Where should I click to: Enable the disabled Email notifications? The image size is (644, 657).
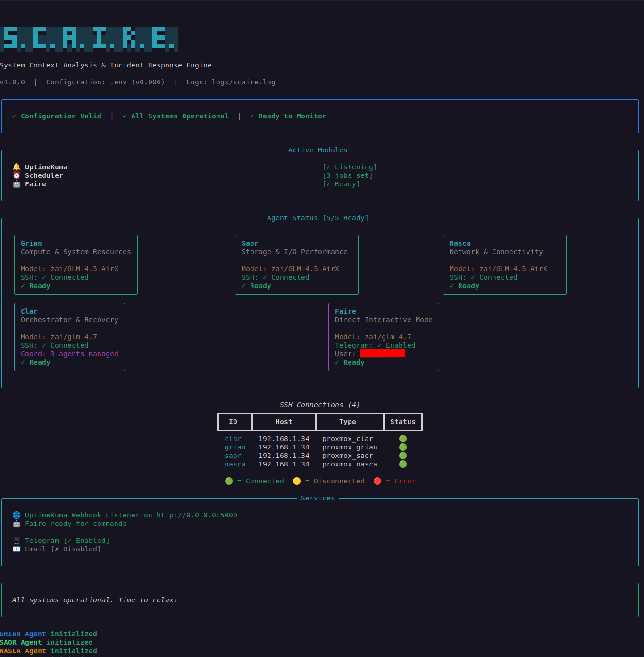click(76, 549)
